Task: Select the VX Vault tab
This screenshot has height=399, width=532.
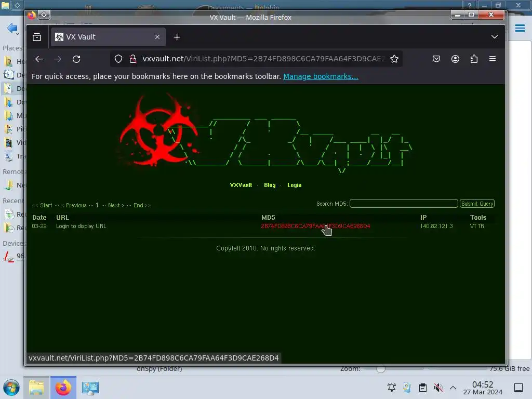Action: click(108, 37)
